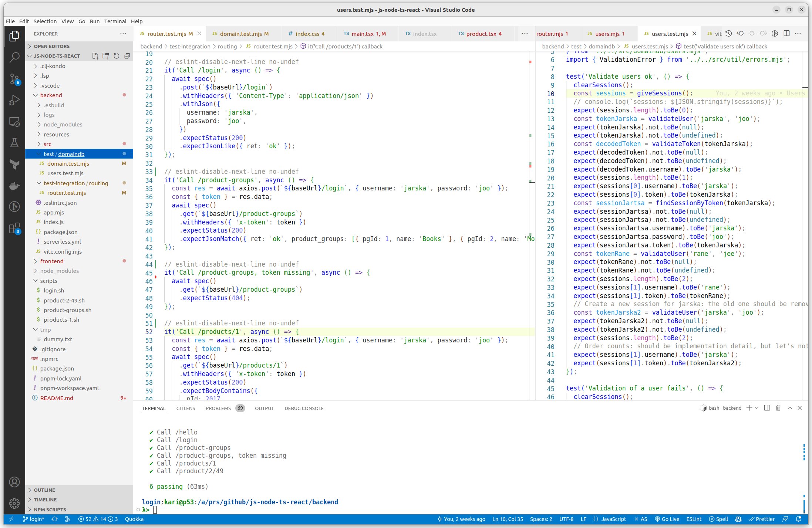The height and width of the screenshot is (528, 812).
Task: Collapse the scripts folder
Action: [79, 281]
